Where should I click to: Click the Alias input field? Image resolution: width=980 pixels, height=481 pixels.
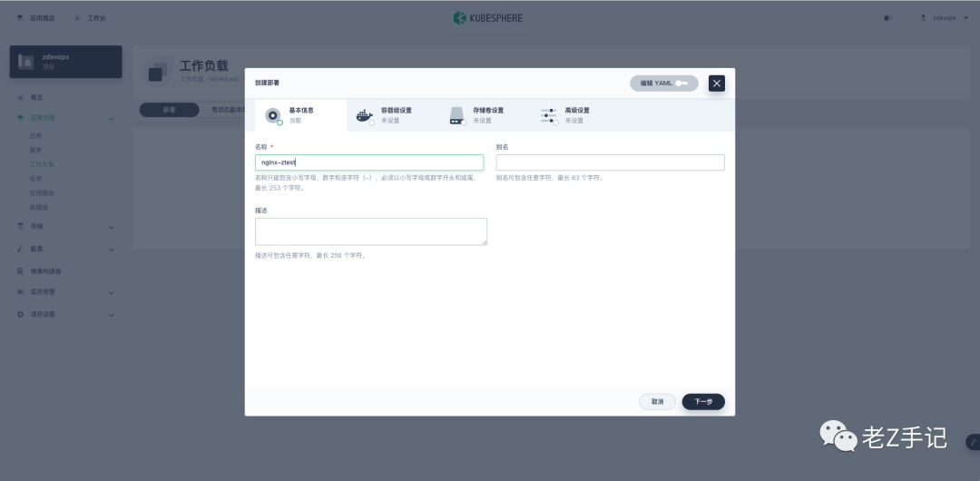tap(610, 162)
